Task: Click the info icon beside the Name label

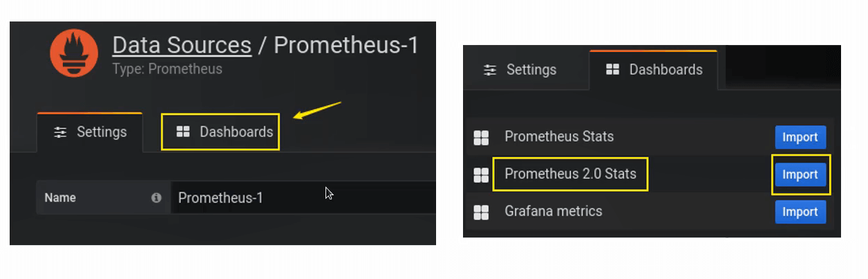Action: point(156,197)
